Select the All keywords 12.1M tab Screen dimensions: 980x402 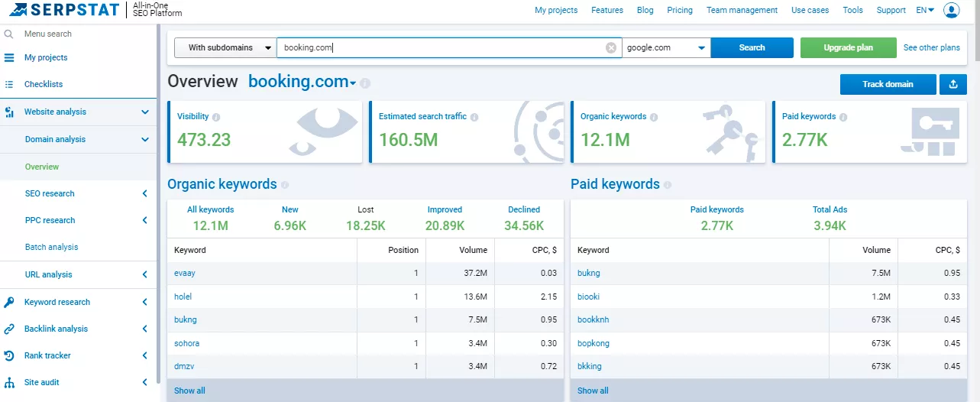210,218
